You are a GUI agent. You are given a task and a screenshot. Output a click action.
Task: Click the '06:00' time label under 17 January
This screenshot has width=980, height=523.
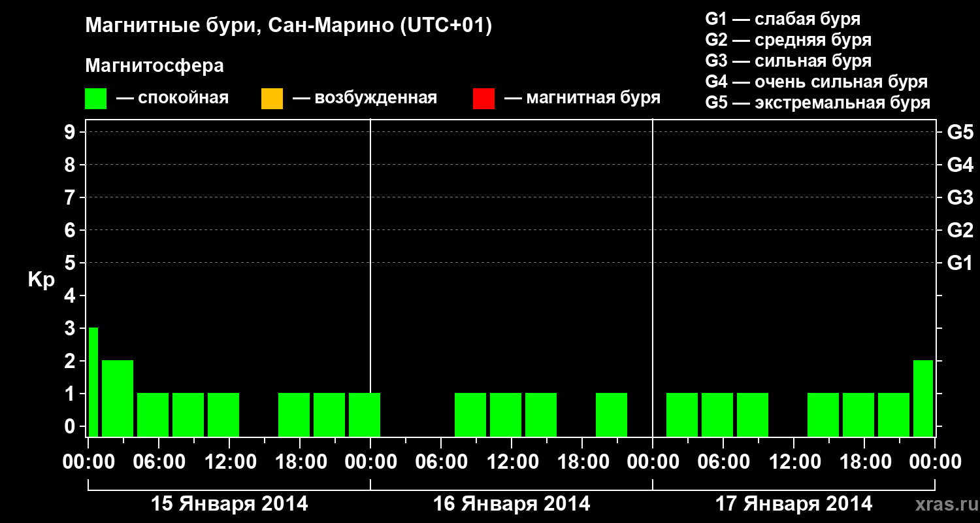724,462
